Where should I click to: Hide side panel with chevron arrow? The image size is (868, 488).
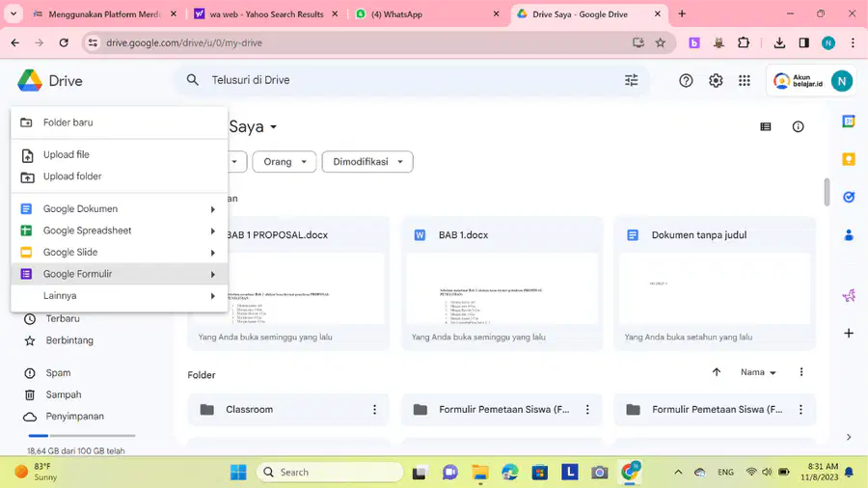849,437
